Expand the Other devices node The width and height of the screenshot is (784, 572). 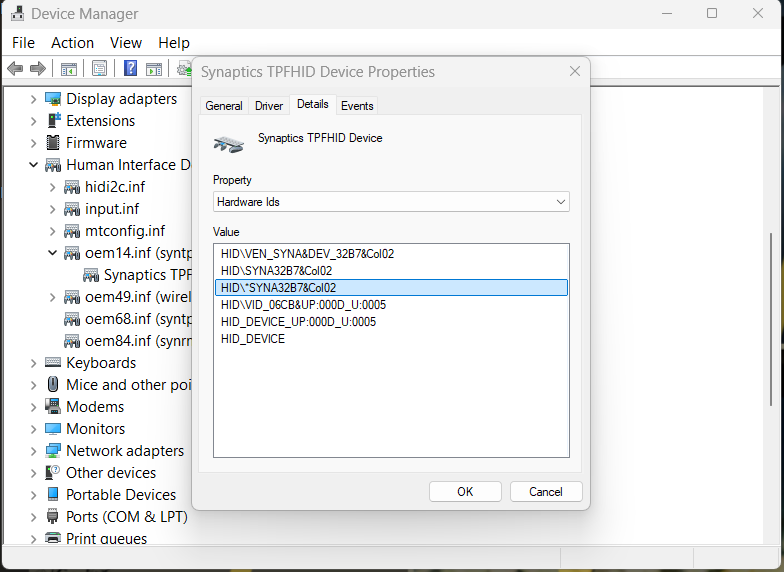(33, 473)
